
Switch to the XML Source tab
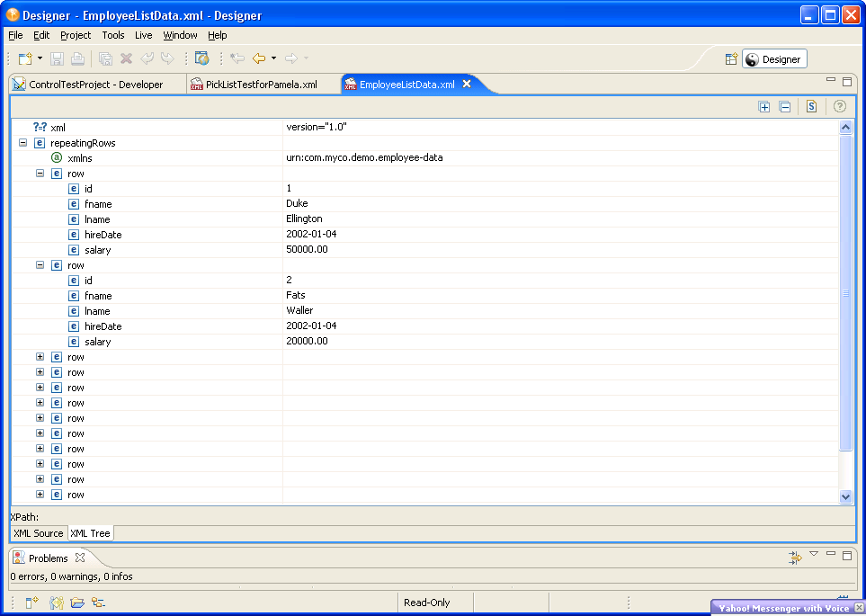(39, 533)
